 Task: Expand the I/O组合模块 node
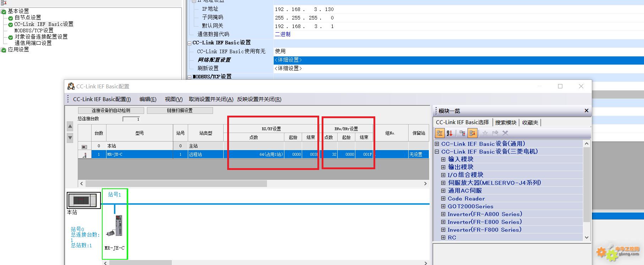tap(443, 175)
